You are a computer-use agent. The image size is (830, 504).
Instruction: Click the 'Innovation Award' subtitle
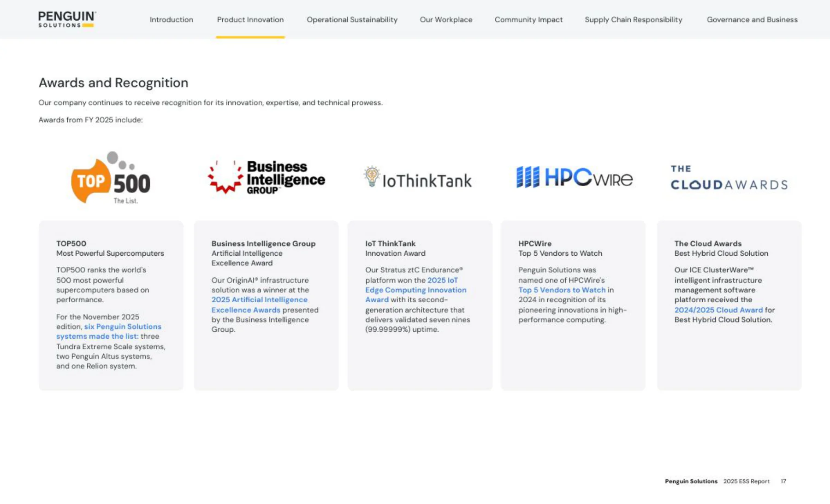click(x=395, y=253)
